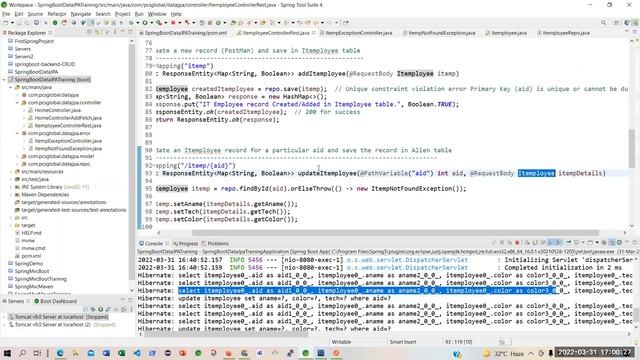Toggle Link with Editor in Package Explorer

tap(97, 32)
